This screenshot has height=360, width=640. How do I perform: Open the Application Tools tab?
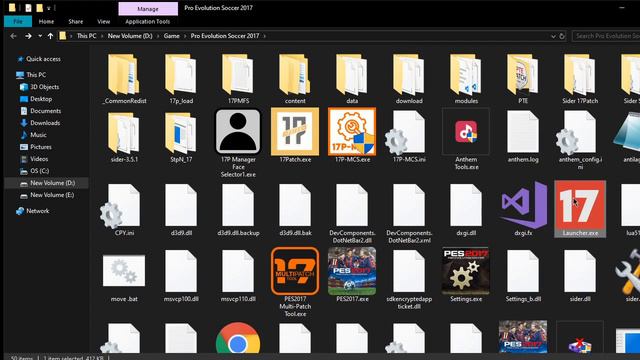coord(148,21)
